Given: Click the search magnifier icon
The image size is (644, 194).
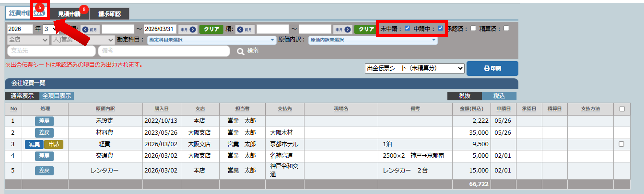Looking at the screenshot, I should [240, 52].
